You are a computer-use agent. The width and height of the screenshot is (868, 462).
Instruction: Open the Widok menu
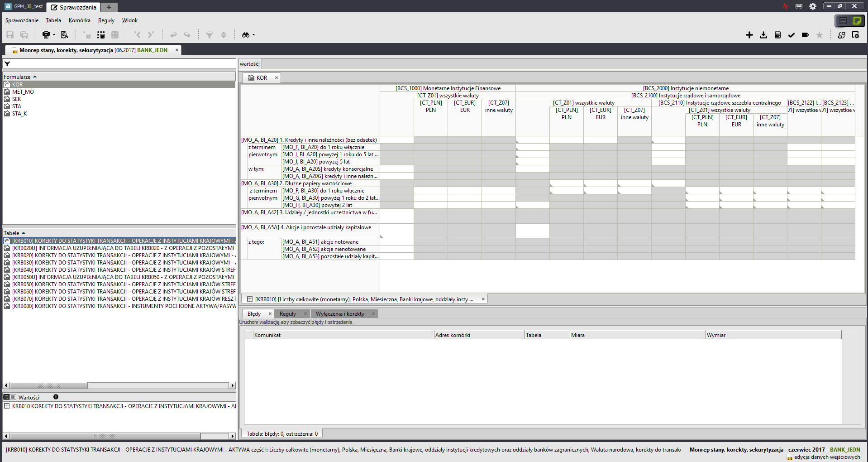(130, 20)
